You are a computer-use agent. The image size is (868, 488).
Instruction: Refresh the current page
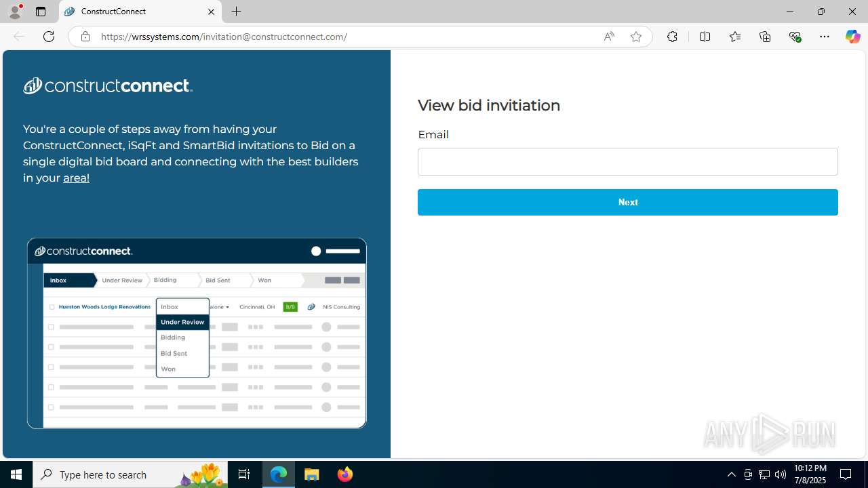(49, 37)
